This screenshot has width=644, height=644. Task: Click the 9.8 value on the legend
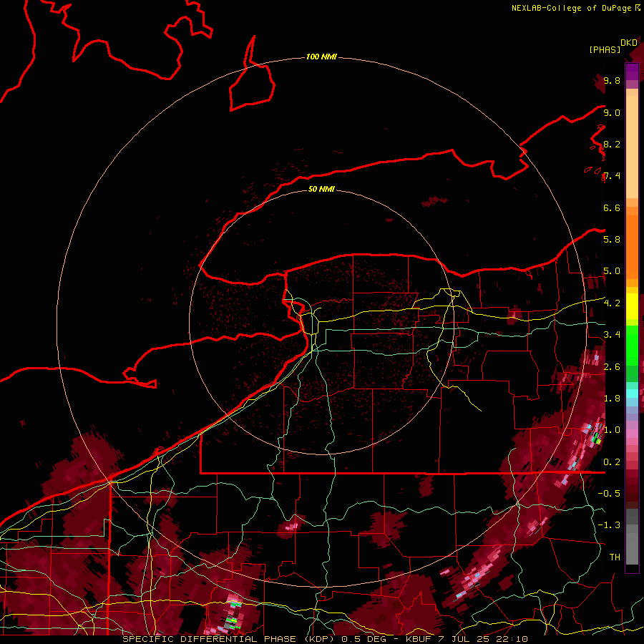(612, 80)
